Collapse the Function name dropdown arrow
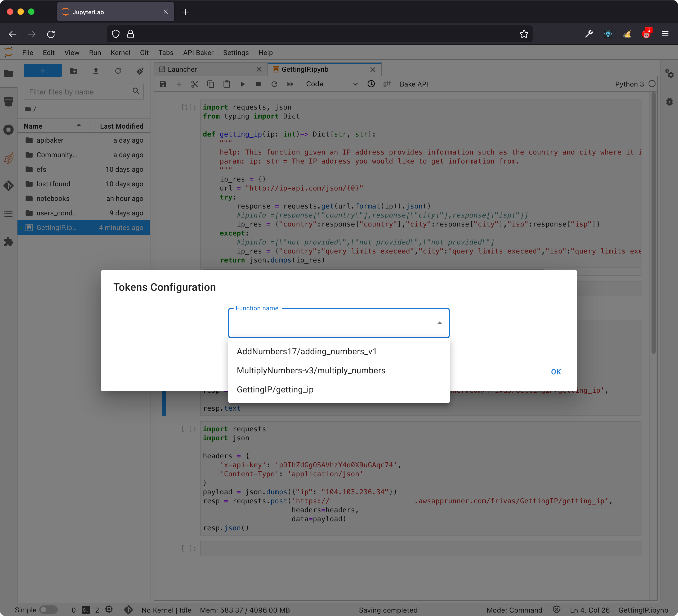 (x=439, y=323)
